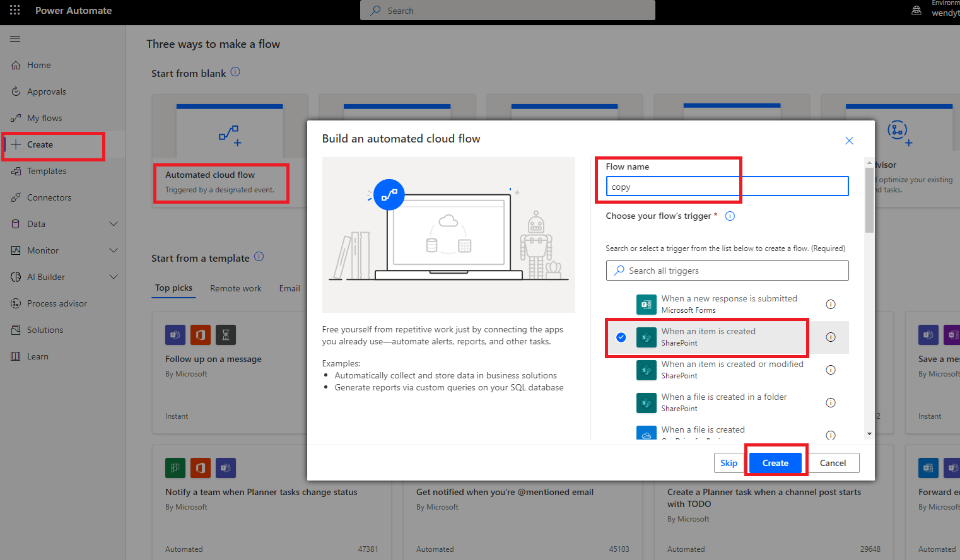Expand the Data menu chevron
This screenshot has width=960, height=560.
tap(114, 224)
